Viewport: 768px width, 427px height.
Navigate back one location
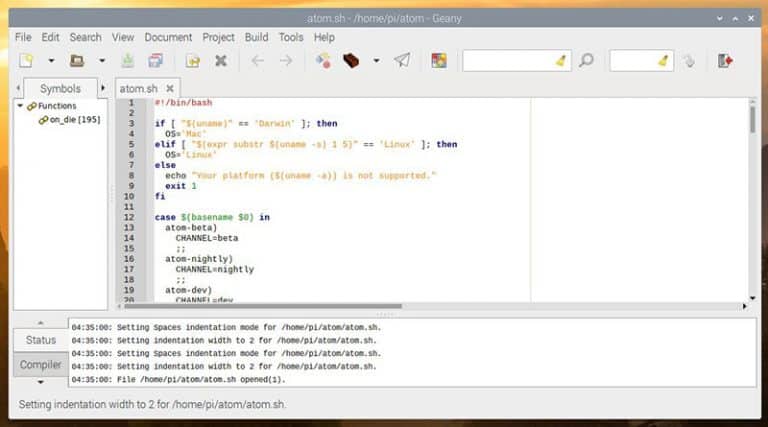click(x=258, y=61)
